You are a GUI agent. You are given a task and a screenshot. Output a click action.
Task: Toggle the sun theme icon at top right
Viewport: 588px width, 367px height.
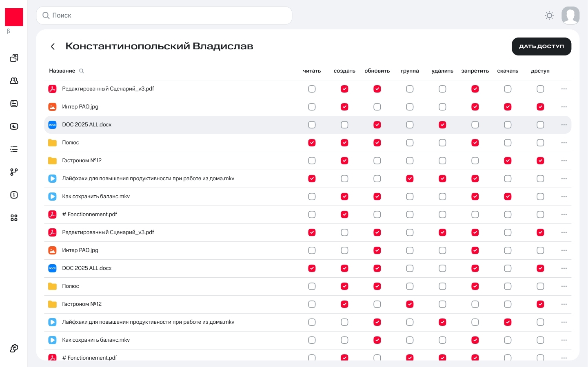pos(549,15)
